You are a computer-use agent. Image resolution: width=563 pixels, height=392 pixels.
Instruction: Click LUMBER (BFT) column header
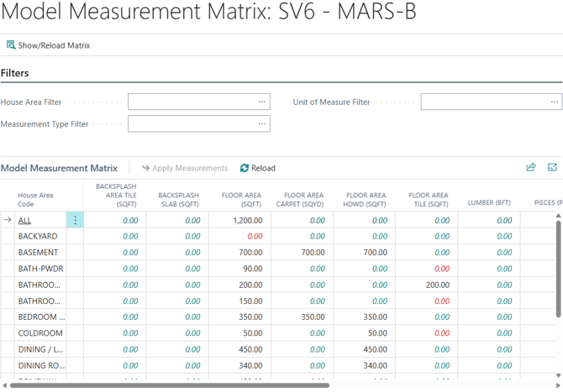click(489, 202)
